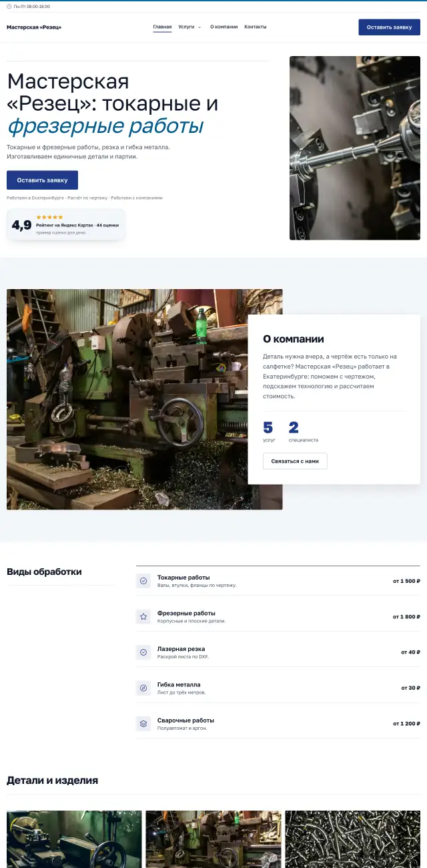Click the price от 1 800 ₽
Viewport: 427px width, 868px height.
click(x=406, y=617)
